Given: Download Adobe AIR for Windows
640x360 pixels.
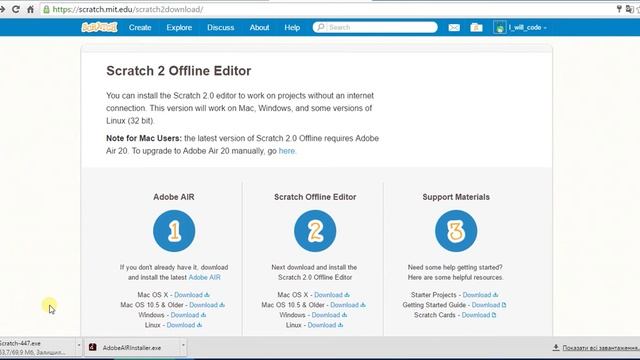Looking at the screenshot, I should (188, 315).
